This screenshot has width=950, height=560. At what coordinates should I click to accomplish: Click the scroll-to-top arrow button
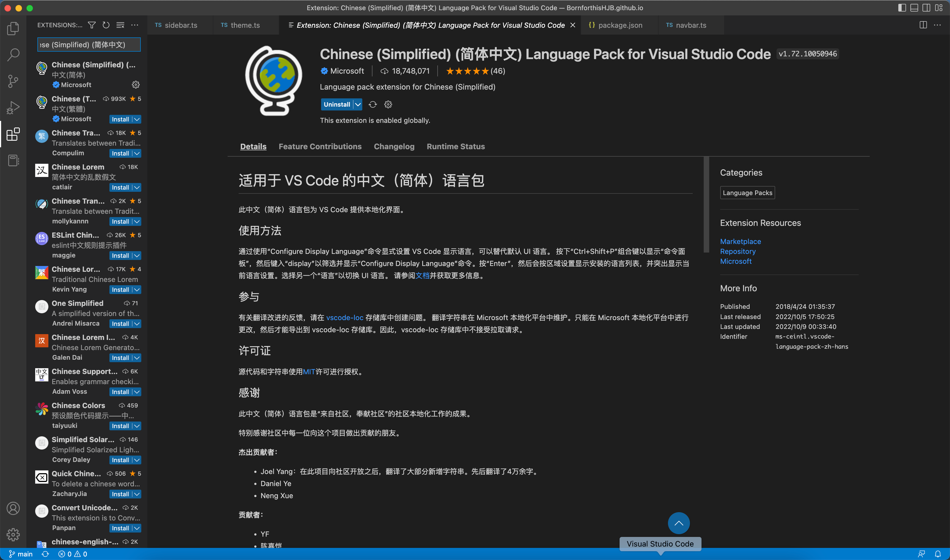(x=679, y=523)
